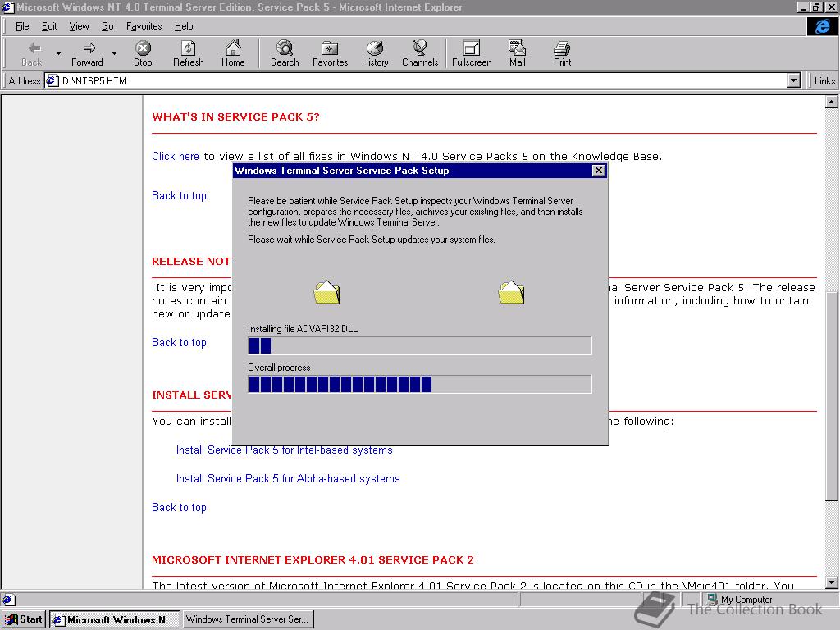Click the scroll up arrow

pos(832,102)
